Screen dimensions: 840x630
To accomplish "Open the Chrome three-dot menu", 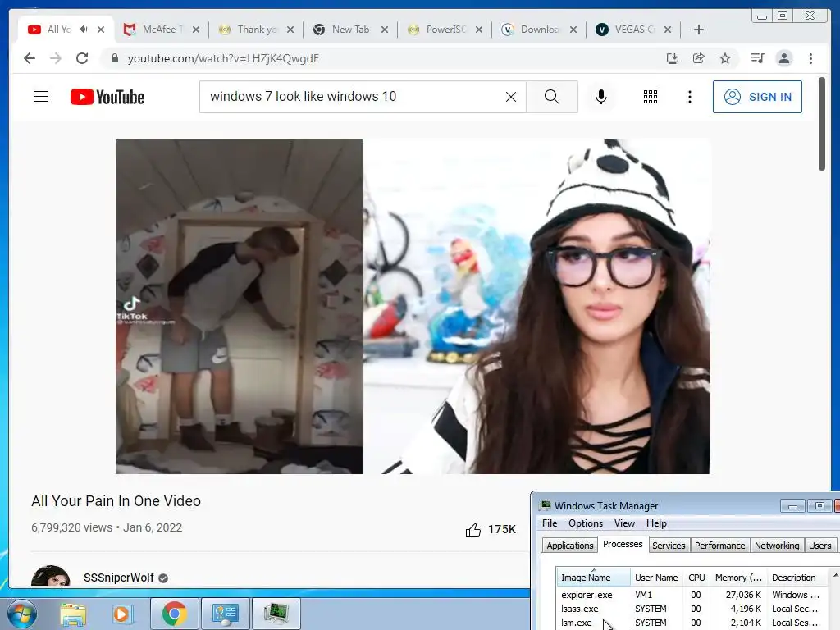I will click(x=810, y=58).
